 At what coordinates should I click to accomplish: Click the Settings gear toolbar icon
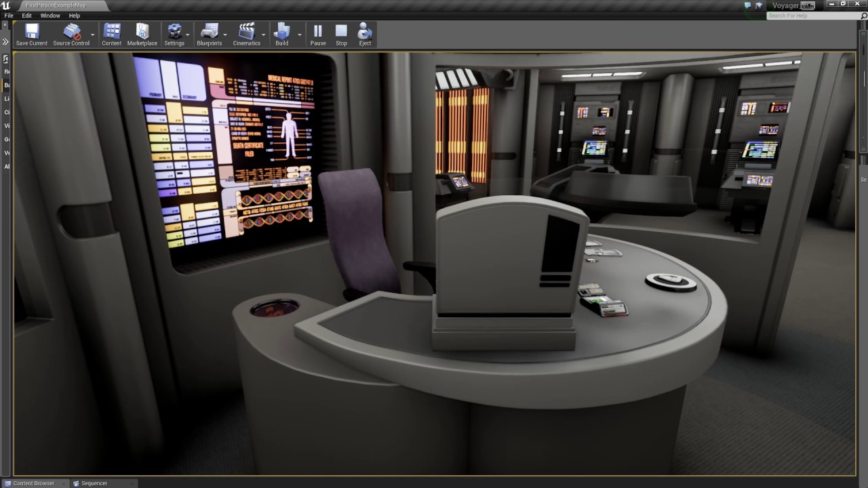pyautogui.click(x=174, y=35)
